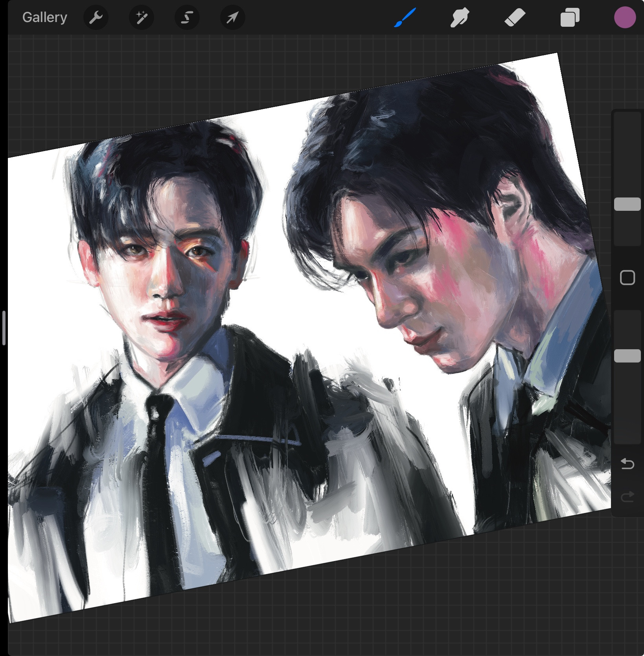Open the purple active color picker
The height and width of the screenshot is (656, 644).
tap(625, 18)
